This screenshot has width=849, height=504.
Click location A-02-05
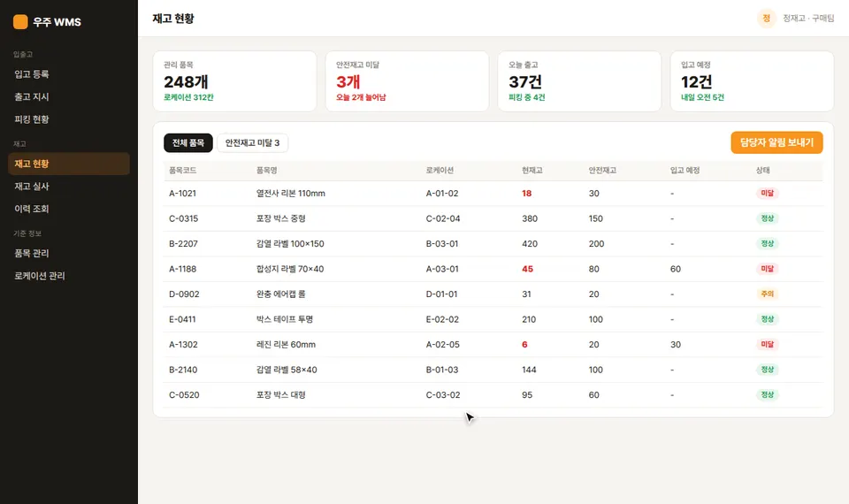point(442,344)
